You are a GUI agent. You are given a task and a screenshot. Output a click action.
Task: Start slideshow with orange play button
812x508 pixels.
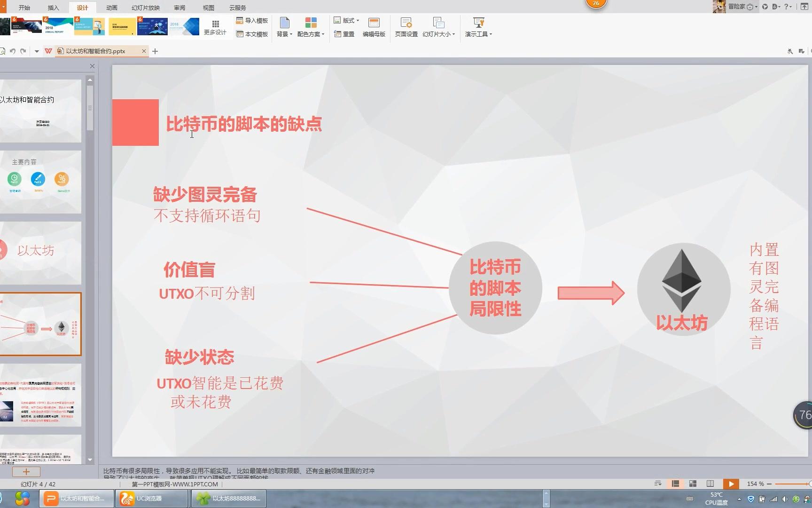click(731, 484)
